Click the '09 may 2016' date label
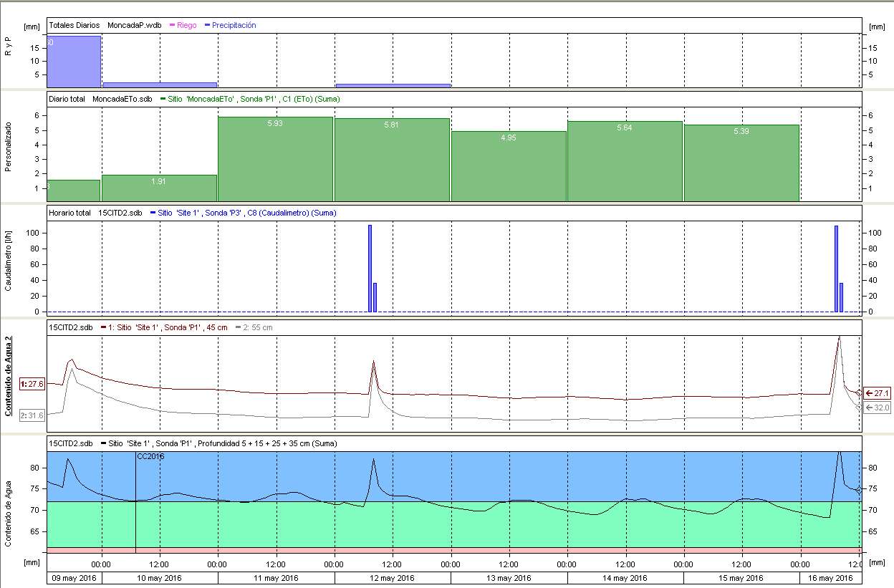The image size is (894, 588). pyautogui.click(x=74, y=578)
